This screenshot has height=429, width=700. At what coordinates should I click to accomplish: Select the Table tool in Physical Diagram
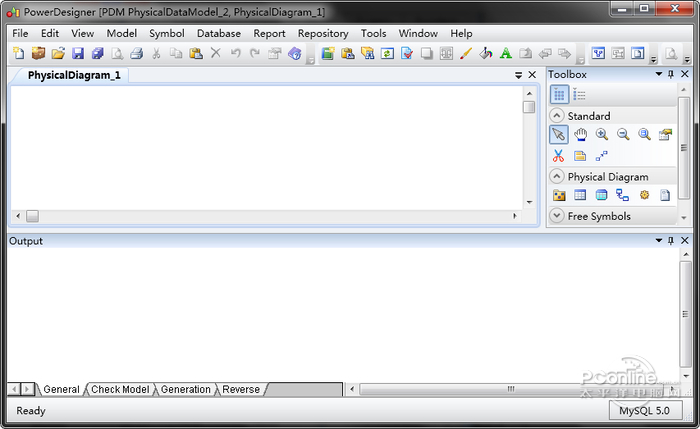click(580, 195)
